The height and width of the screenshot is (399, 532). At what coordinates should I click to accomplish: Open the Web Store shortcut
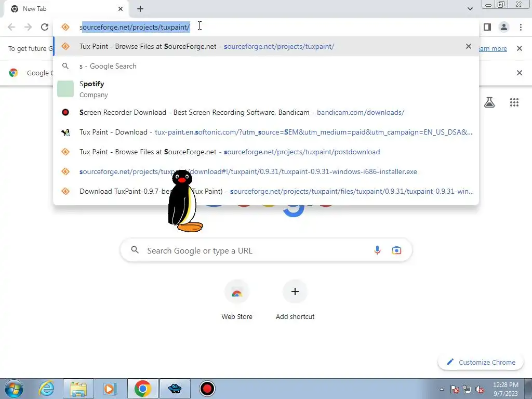[237, 300]
